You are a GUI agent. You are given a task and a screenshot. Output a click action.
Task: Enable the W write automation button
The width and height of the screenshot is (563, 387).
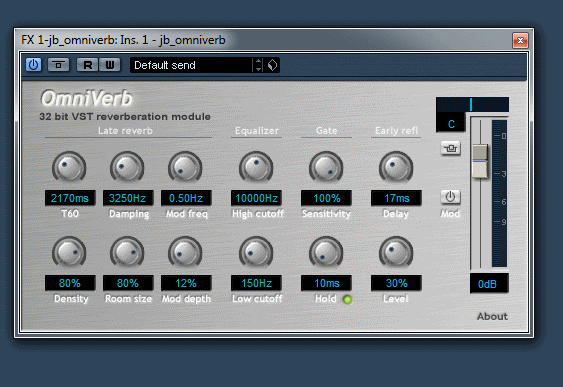[110, 65]
